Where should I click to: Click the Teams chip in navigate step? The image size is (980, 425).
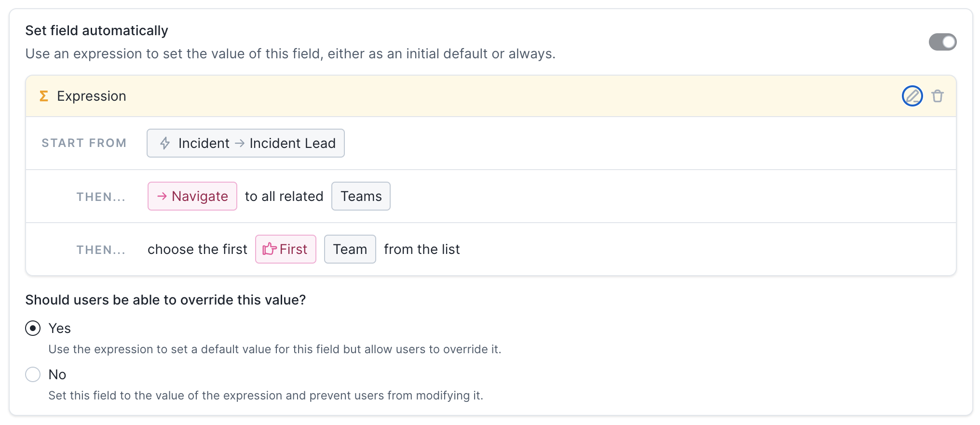[361, 196]
